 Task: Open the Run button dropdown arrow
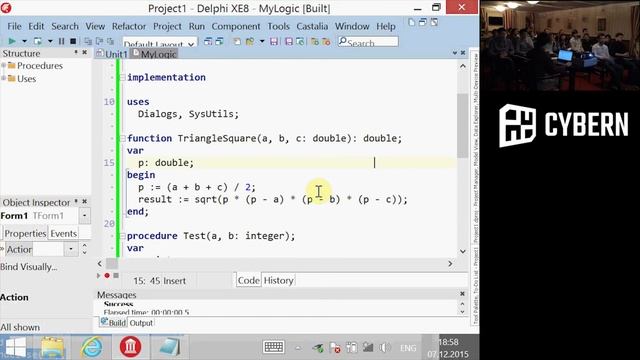[24, 41]
